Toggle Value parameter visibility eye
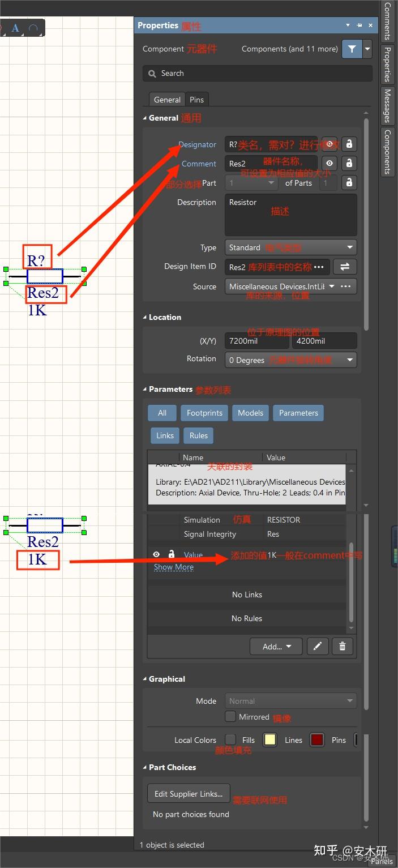This screenshot has height=868, width=398. click(x=156, y=554)
